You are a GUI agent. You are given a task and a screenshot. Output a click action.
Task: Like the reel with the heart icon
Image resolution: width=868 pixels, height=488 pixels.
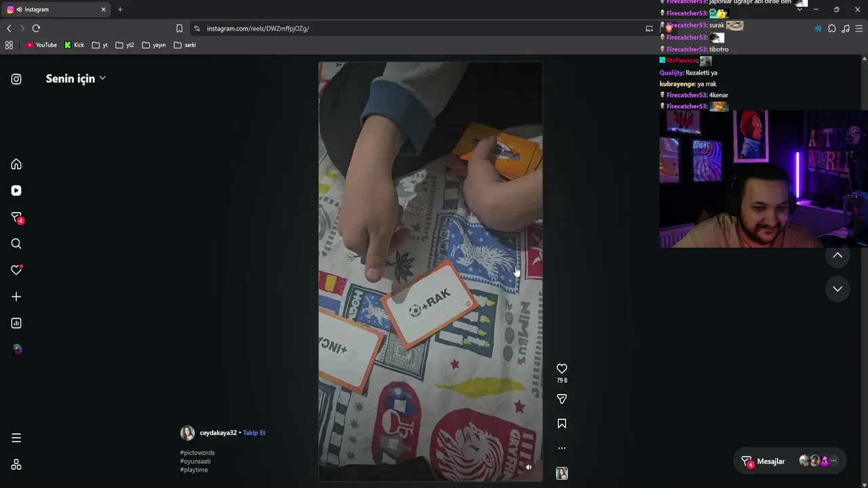(x=561, y=369)
